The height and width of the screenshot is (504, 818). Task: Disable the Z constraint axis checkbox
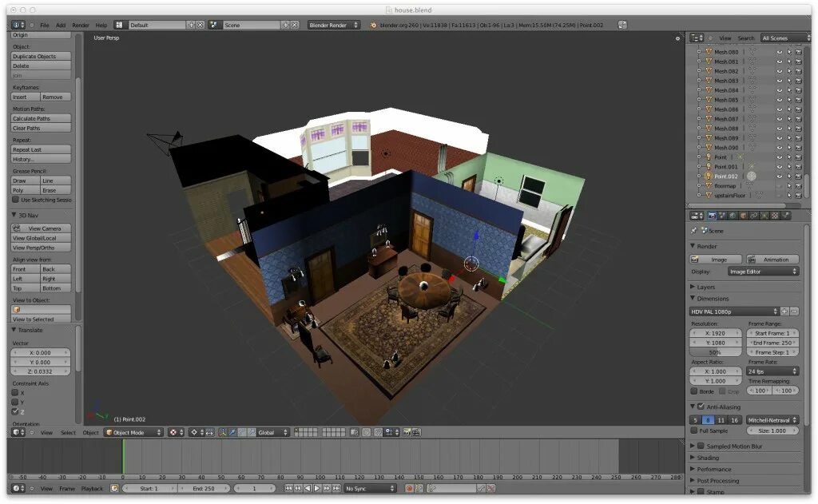[x=15, y=411]
